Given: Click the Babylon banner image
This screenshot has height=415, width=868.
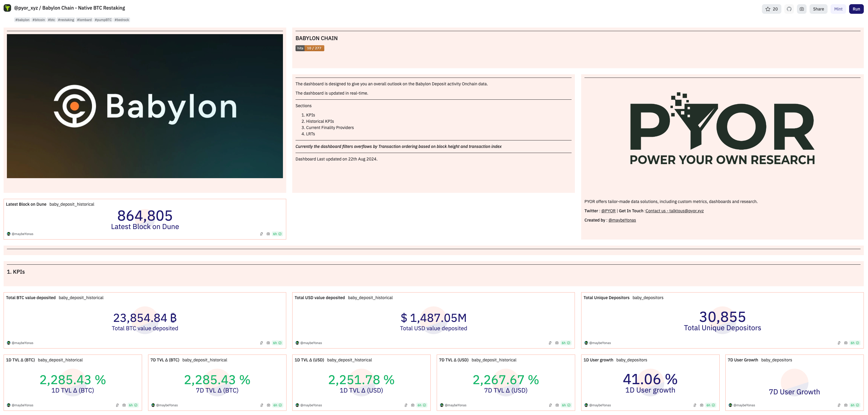Looking at the screenshot, I should tap(145, 106).
